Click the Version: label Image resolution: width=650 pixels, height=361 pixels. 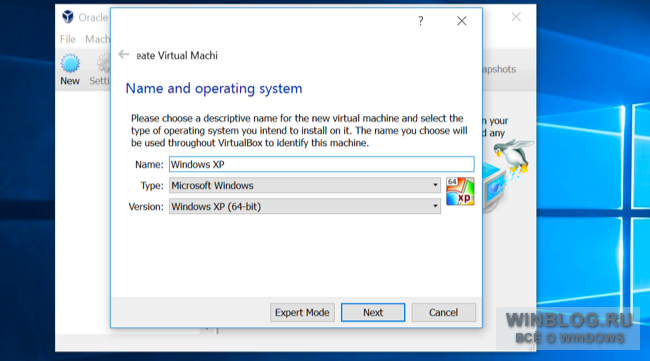[x=146, y=206]
